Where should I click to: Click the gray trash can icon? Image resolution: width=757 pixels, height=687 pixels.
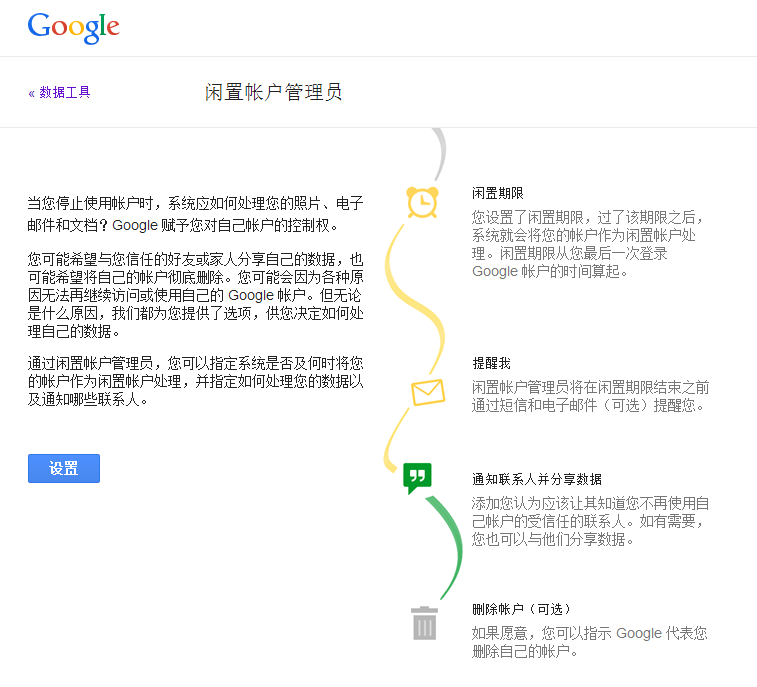click(x=424, y=624)
